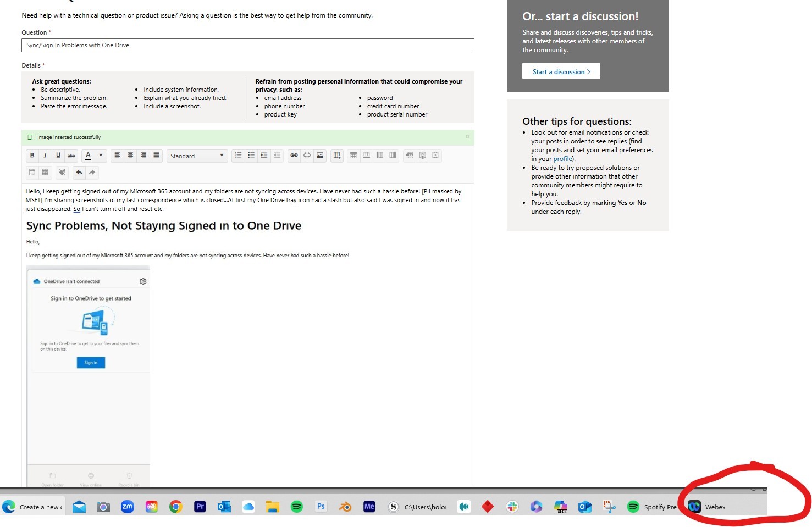Open OneDrive cloud icon in taskbar
This screenshot has height=527, width=812.
pyautogui.click(x=248, y=507)
